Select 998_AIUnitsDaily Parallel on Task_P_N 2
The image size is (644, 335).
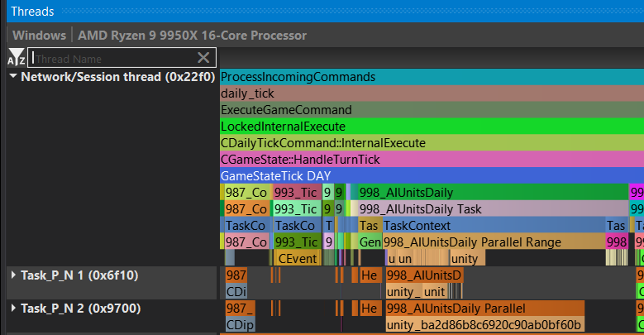(x=485, y=309)
